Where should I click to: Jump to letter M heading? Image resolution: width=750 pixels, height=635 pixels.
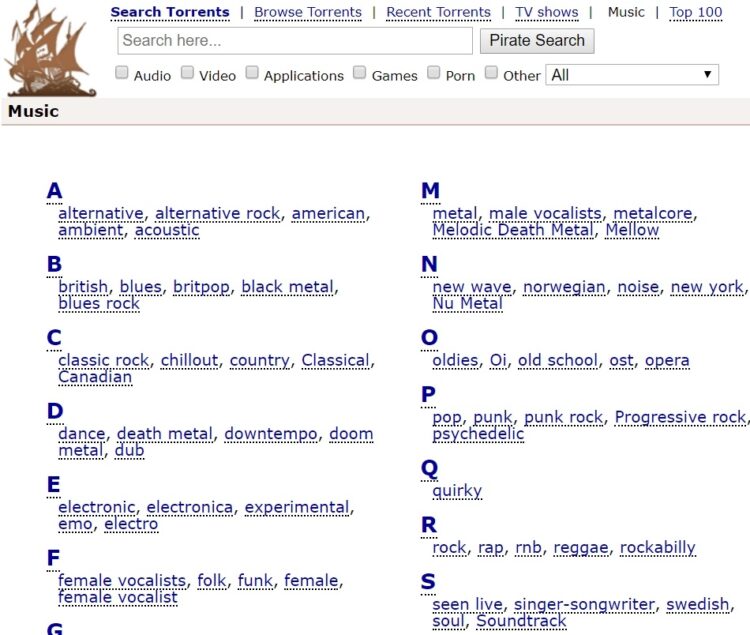(430, 191)
